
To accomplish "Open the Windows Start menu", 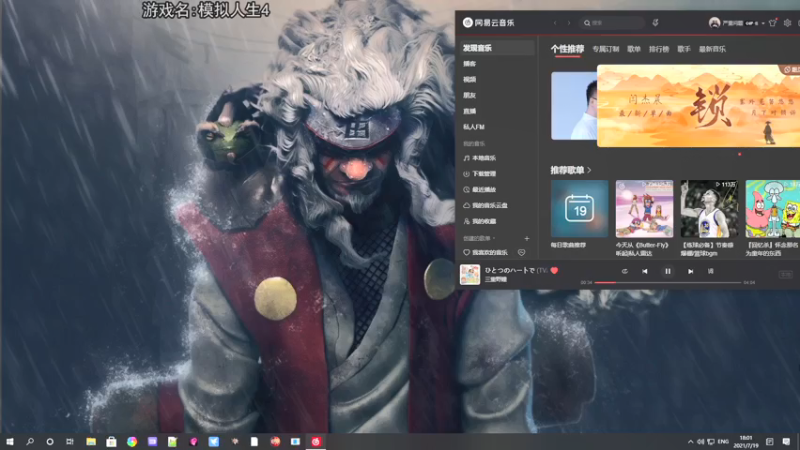I will (x=9, y=442).
